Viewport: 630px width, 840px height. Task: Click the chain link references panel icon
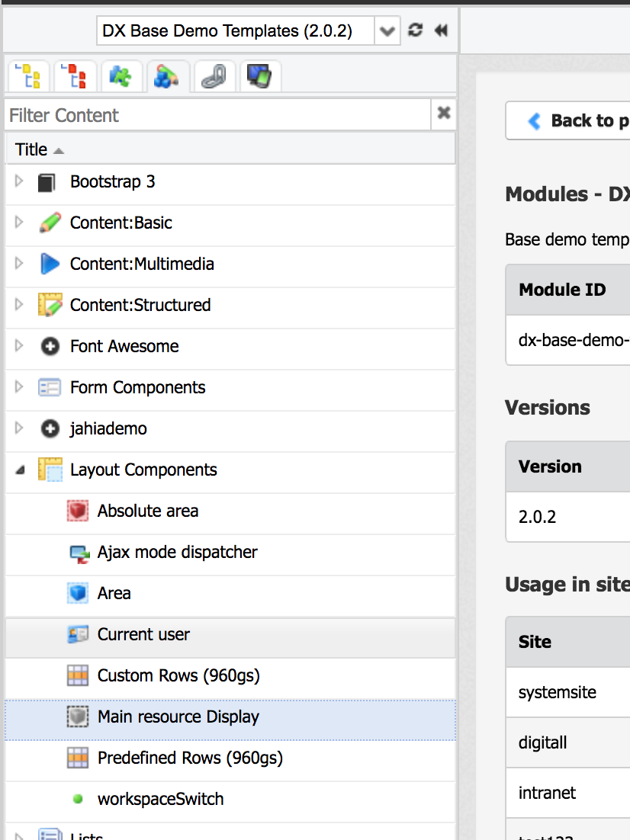tap(214, 76)
